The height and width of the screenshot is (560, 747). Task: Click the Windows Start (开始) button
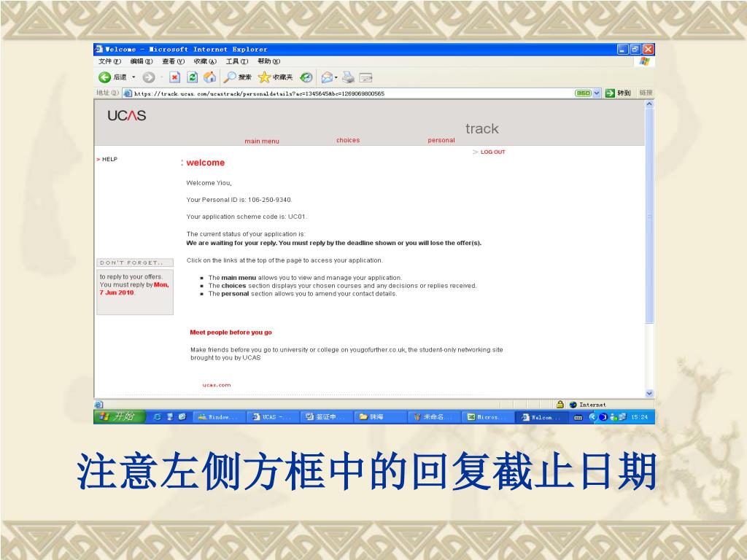pyautogui.click(x=119, y=416)
